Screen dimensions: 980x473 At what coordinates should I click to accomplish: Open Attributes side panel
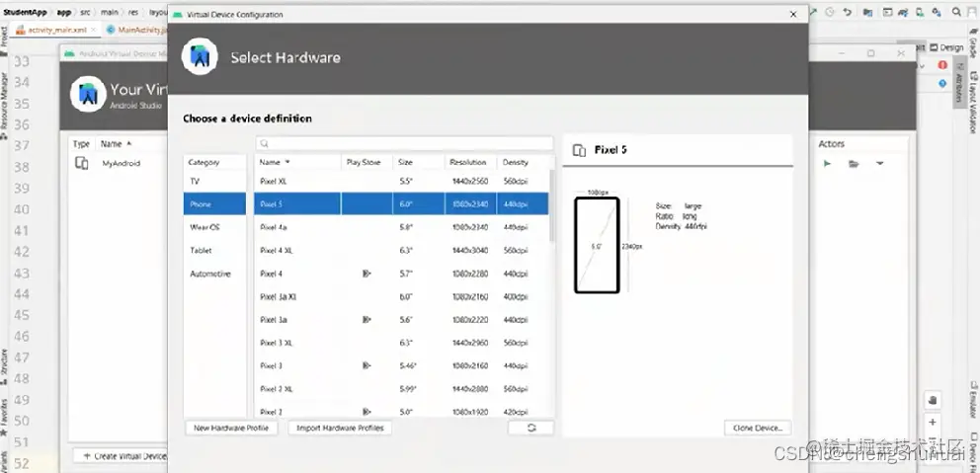[x=958, y=83]
